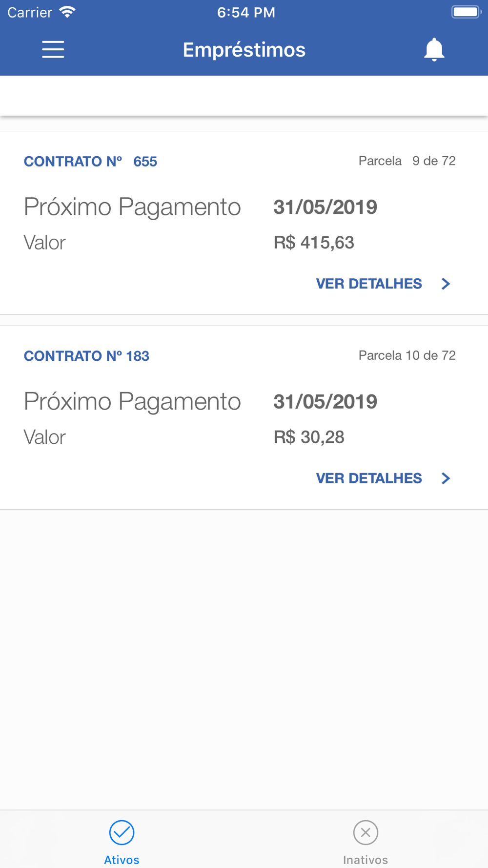This screenshot has width=488, height=868.
Task: Tap the battery indicator in status bar
Action: tap(466, 12)
